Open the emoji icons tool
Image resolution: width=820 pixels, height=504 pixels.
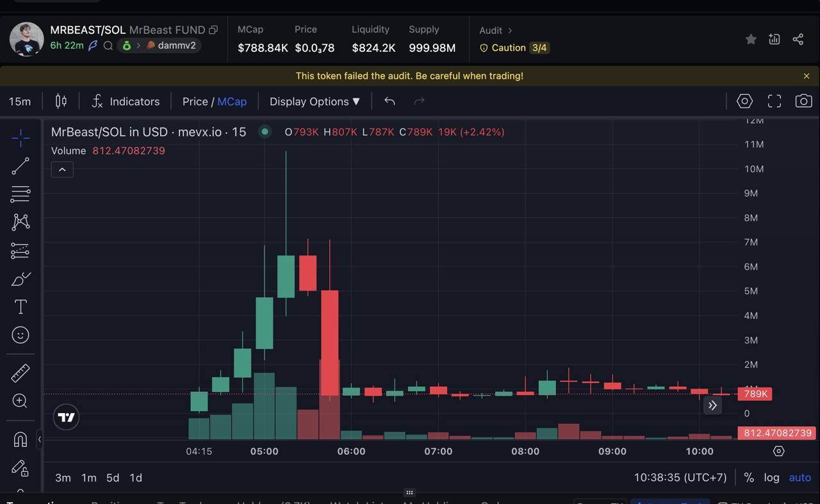pos(20,335)
